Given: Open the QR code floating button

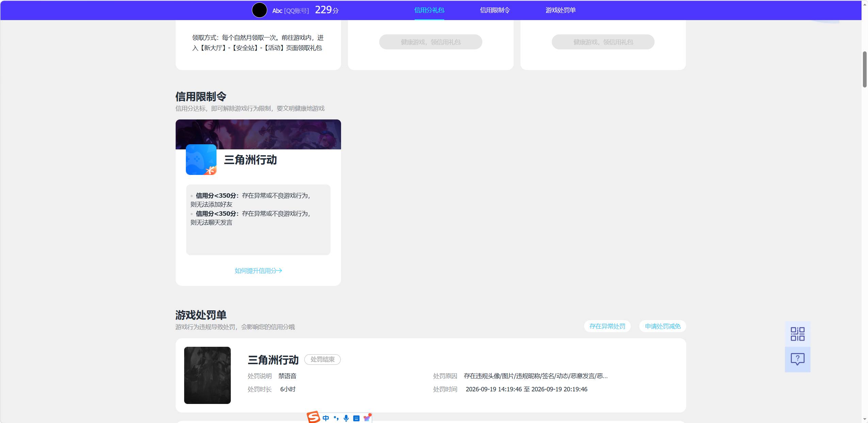Looking at the screenshot, I should (x=798, y=334).
